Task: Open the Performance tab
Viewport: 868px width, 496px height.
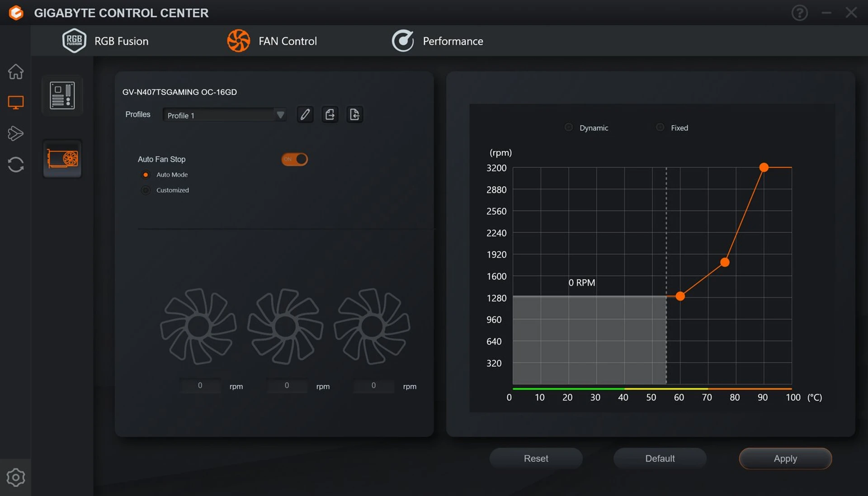Action: click(x=437, y=41)
